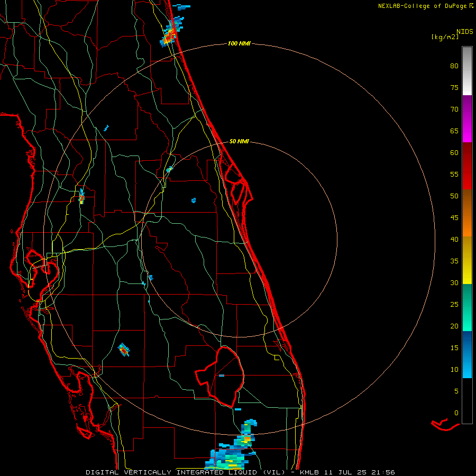Click the yellow segment of the color bar
Screen dimensions: 476x476
pyautogui.click(x=467, y=260)
